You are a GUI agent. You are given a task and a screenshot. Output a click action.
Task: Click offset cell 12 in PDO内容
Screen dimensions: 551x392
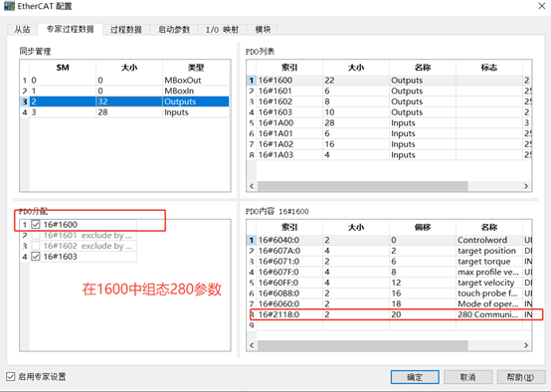[423, 283]
